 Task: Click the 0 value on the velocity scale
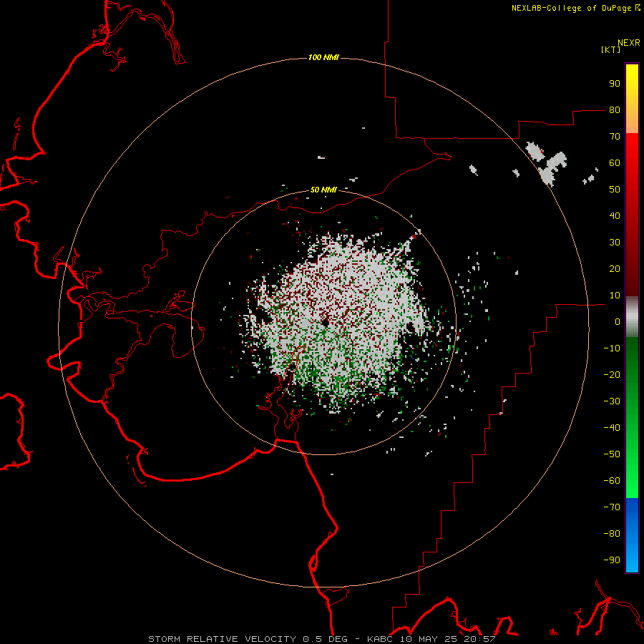(618, 321)
